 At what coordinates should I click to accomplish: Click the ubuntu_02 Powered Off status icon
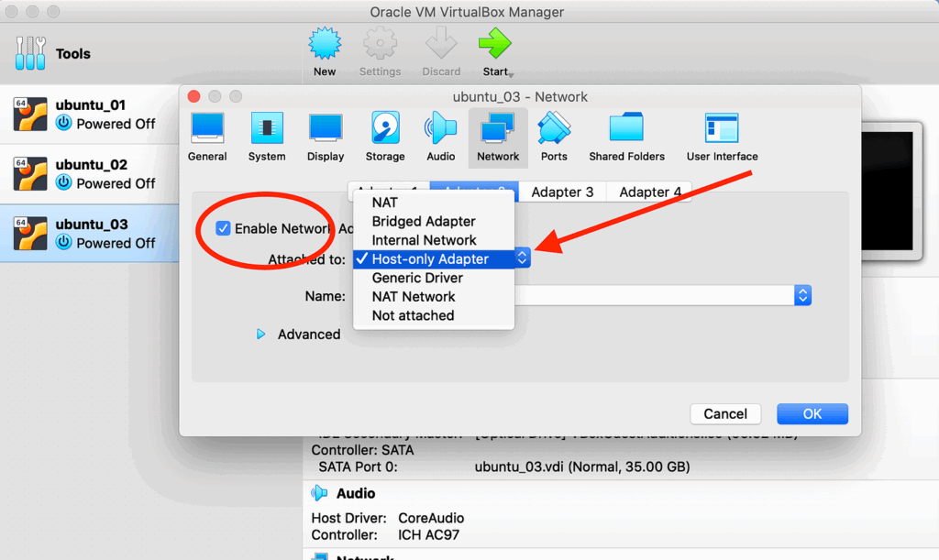(x=63, y=181)
